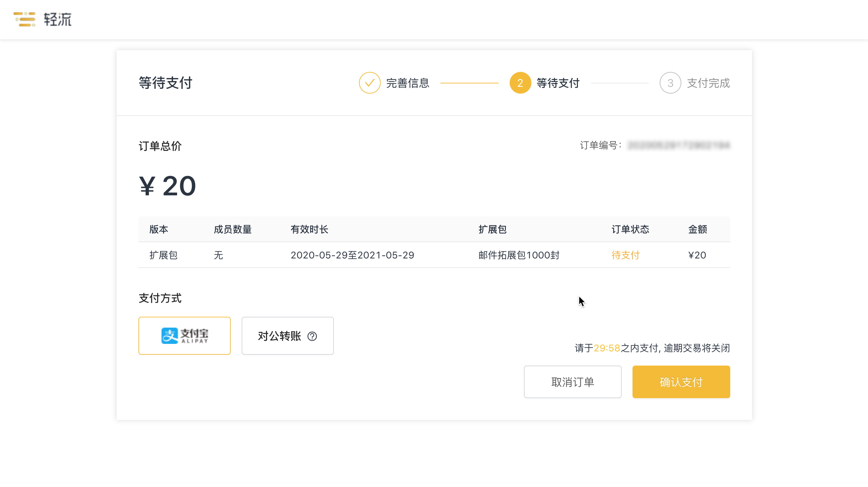Click the 订单状态 column header
The width and height of the screenshot is (868, 487).
coord(630,229)
